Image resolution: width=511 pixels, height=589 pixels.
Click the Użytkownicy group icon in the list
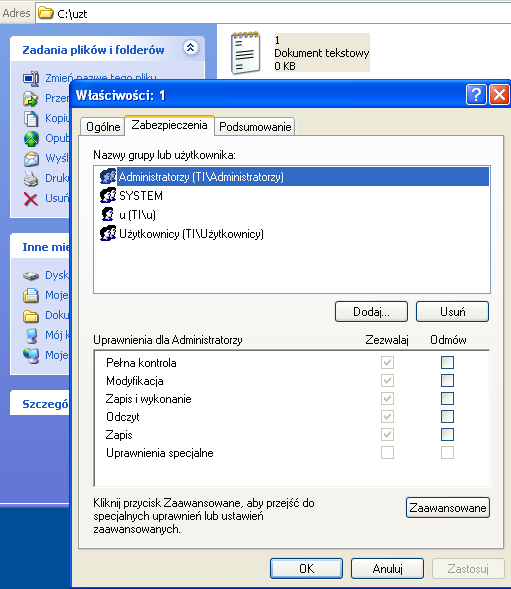(x=108, y=234)
